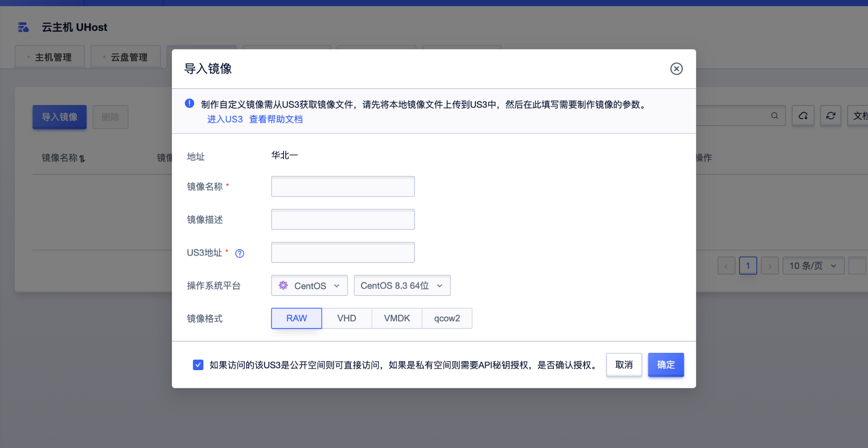Switch to the 云盘管理 tab
Viewport: 868px width, 448px height.
[126, 57]
